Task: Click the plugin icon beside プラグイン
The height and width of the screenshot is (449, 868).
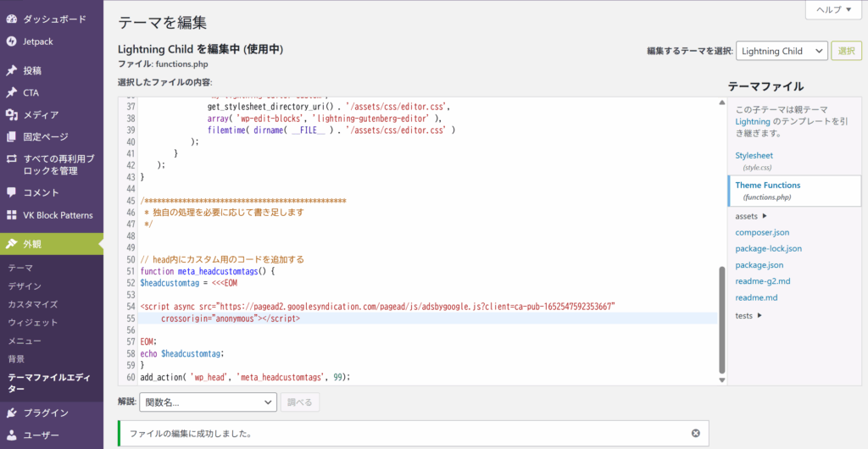Action: click(12, 413)
